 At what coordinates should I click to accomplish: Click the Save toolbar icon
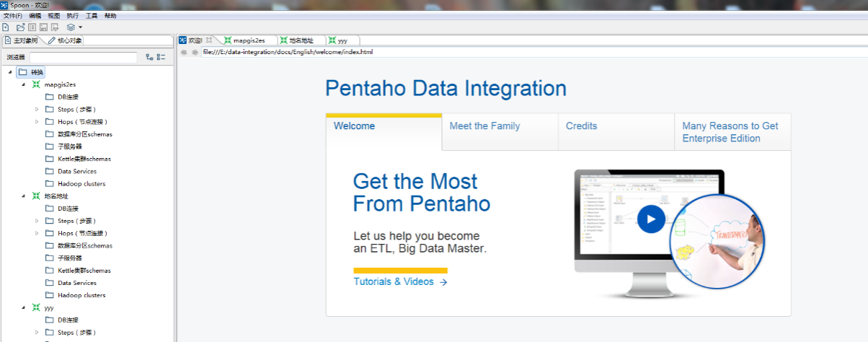43,27
